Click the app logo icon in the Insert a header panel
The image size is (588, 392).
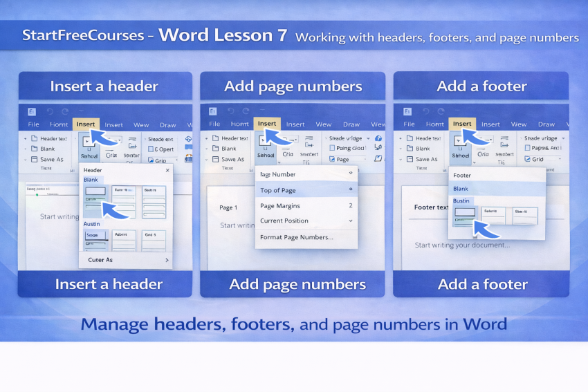[32, 111]
